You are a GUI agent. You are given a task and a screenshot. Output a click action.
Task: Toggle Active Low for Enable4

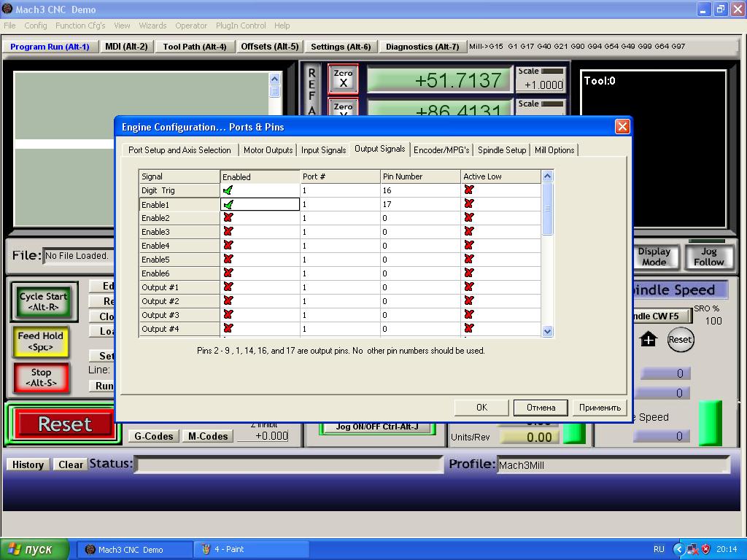point(469,245)
